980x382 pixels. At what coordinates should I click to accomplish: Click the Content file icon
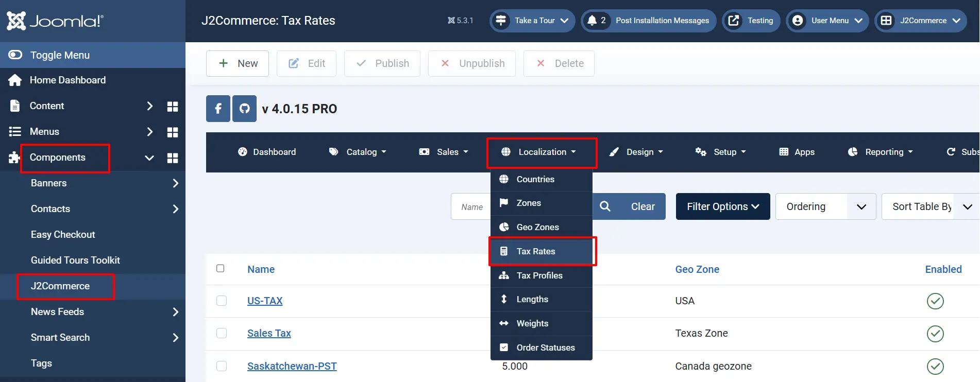(15, 106)
